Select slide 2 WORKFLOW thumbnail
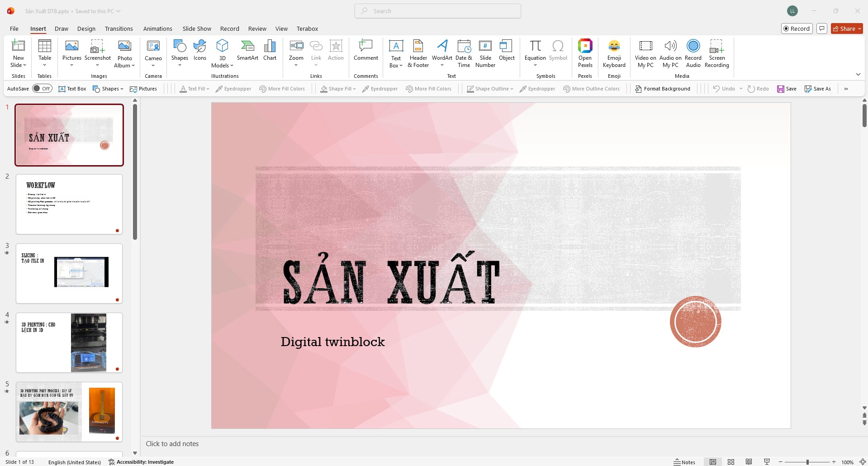 click(x=69, y=204)
